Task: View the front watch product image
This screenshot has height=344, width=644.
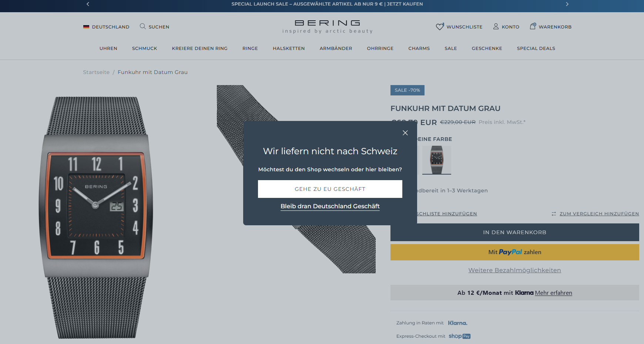Action: pyautogui.click(x=96, y=217)
